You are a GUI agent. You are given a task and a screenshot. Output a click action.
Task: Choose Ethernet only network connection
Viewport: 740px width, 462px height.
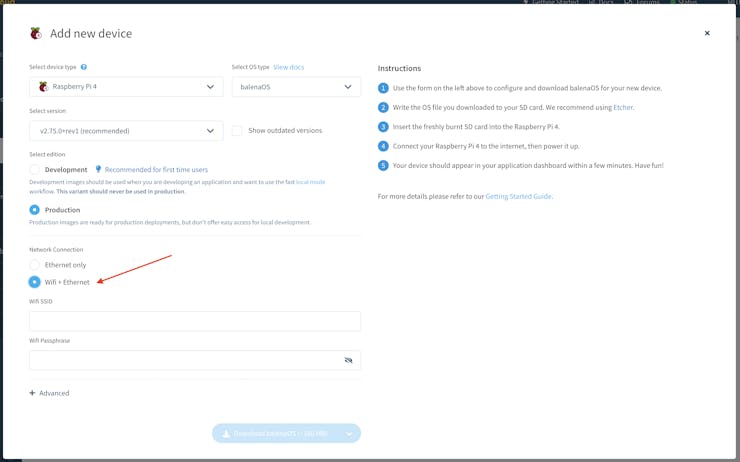(34, 265)
